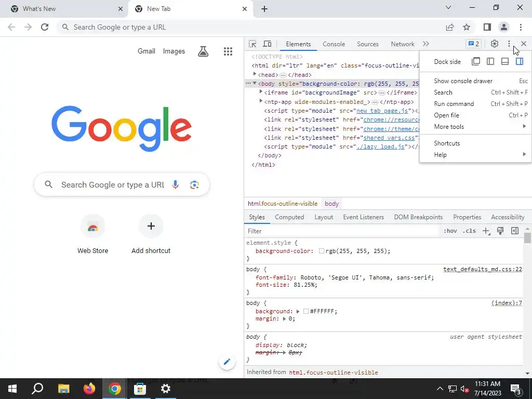The width and height of the screenshot is (532, 399).
Task: Dock DevTools to the left
Action: 490,61
